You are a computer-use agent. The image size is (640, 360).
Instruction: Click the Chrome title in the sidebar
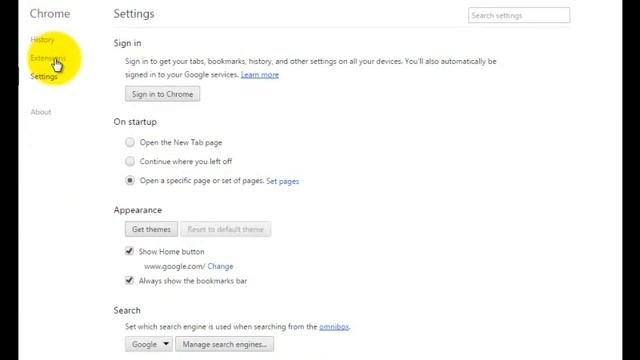50,13
